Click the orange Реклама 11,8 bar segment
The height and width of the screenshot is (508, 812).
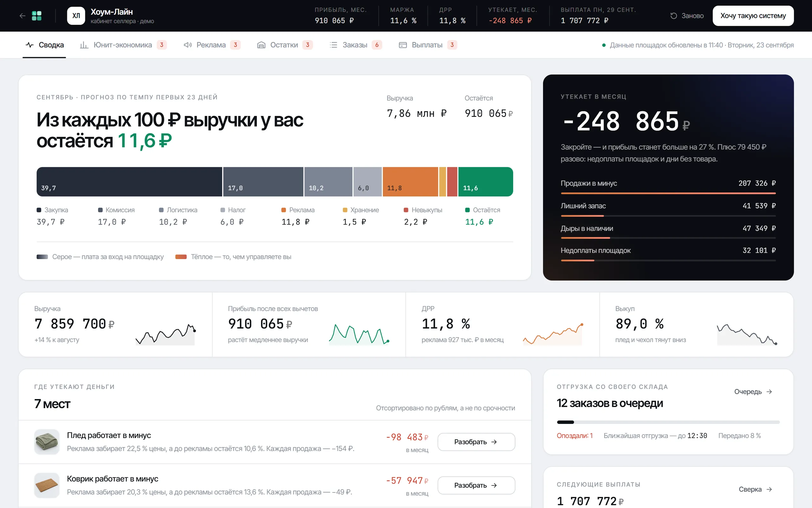pos(410,182)
